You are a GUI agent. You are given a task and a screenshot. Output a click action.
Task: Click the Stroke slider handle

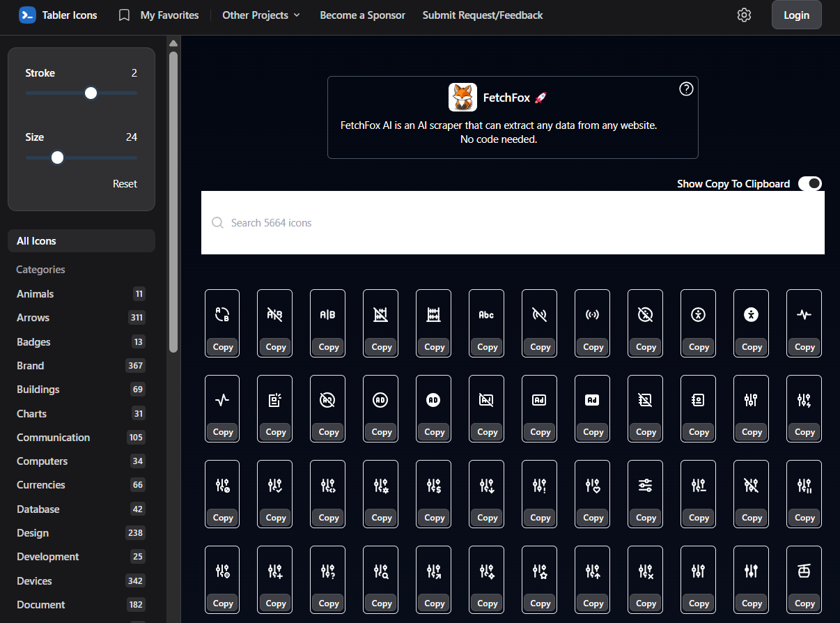coord(91,93)
